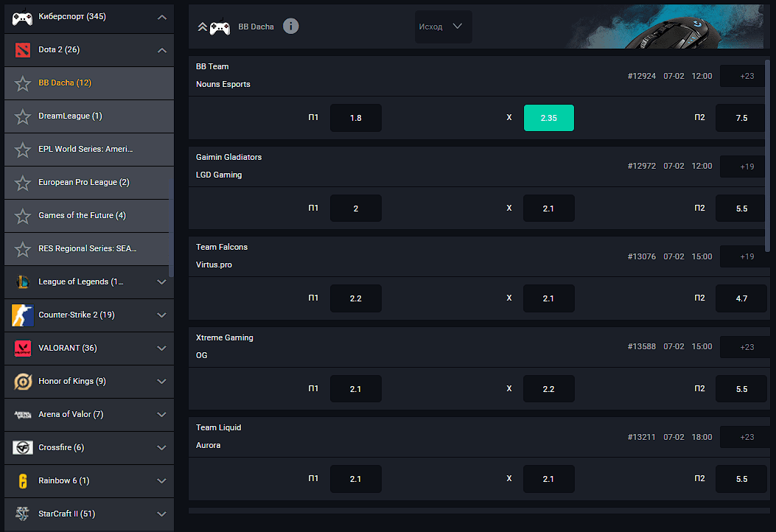Bet П1 1.8 on BB Team
This screenshot has width=776, height=532.
pyautogui.click(x=355, y=118)
